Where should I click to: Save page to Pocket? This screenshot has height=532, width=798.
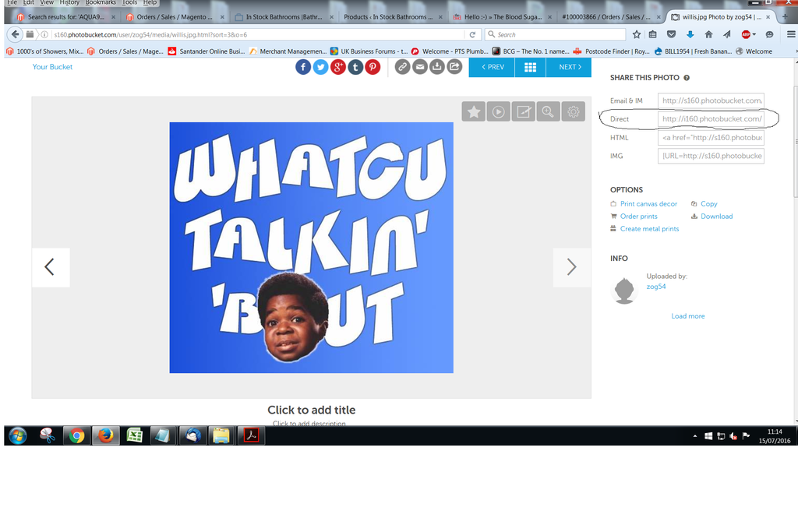point(671,34)
